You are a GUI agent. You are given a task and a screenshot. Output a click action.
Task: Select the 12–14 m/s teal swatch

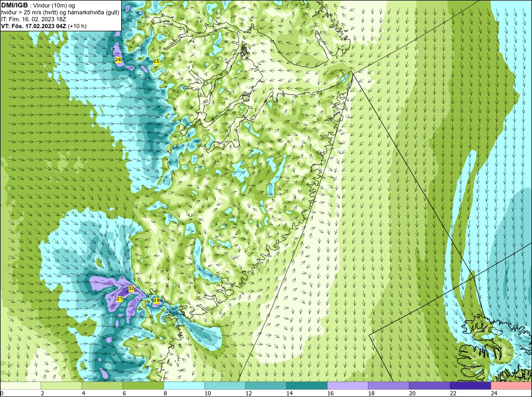pos(265,386)
